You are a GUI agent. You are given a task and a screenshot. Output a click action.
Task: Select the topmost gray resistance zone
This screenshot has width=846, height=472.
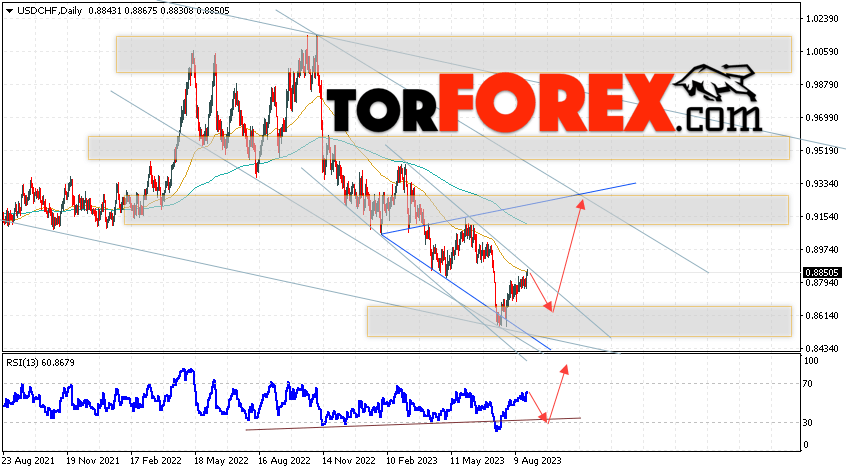pos(454,54)
